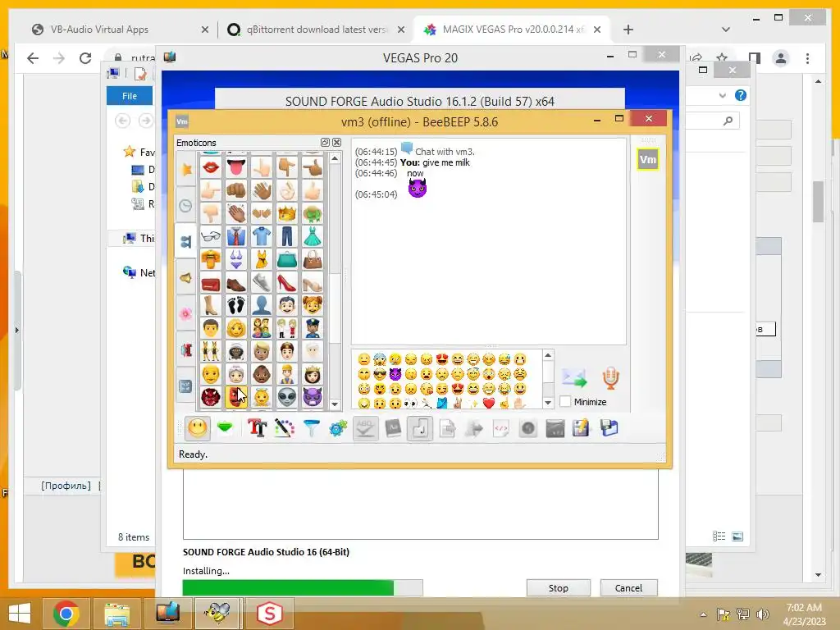The image size is (840, 630).
Task: Stop the SOUND FORGE installation
Action: pos(558,587)
